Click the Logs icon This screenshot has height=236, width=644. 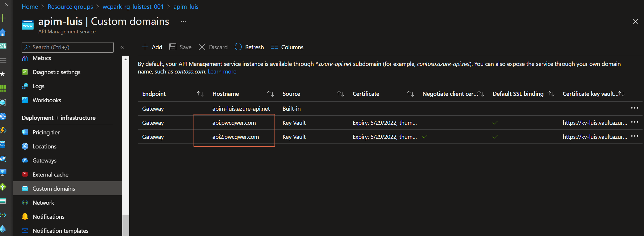[x=25, y=86]
